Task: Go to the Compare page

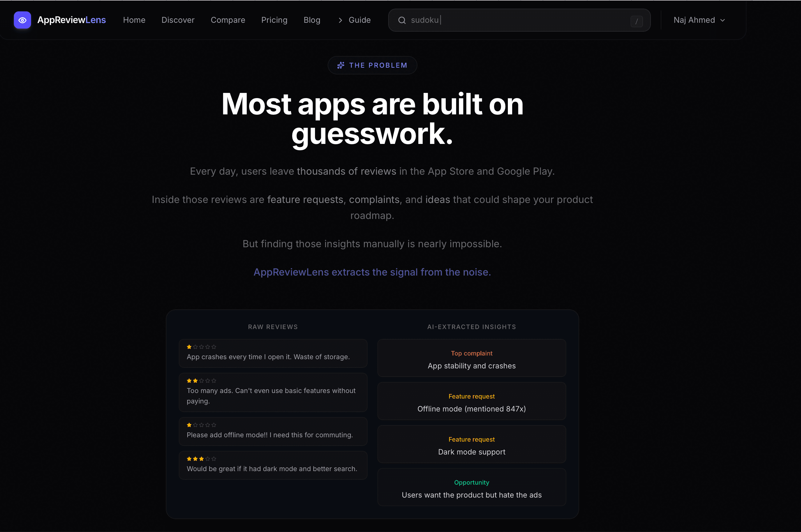Action: pyautogui.click(x=228, y=20)
